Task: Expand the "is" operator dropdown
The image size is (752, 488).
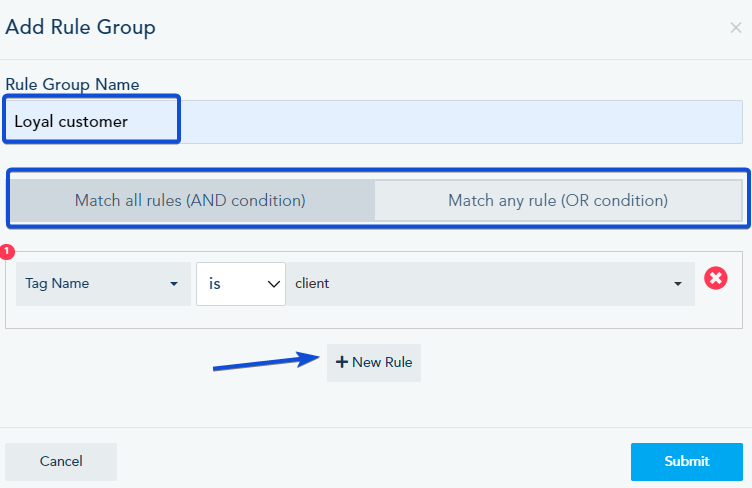Action: pyautogui.click(x=241, y=284)
